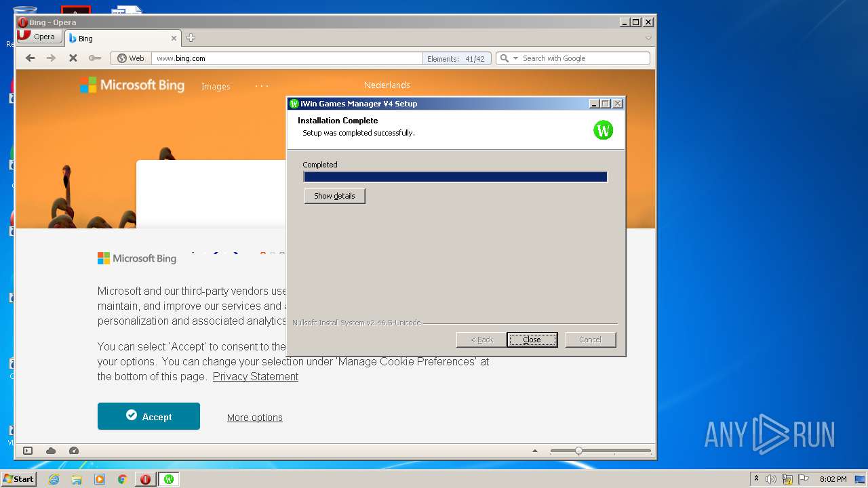Click the greyed Back button in installer

coord(481,340)
